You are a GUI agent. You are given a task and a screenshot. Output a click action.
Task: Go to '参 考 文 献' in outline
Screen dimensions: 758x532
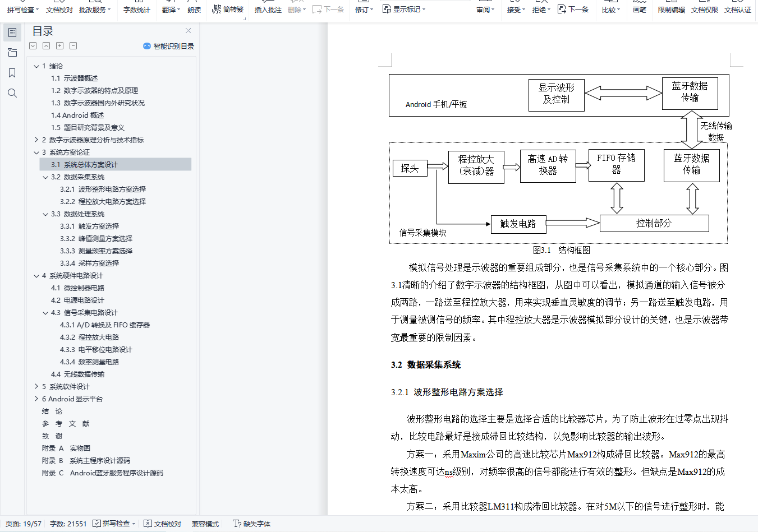pyautogui.click(x=66, y=424)
